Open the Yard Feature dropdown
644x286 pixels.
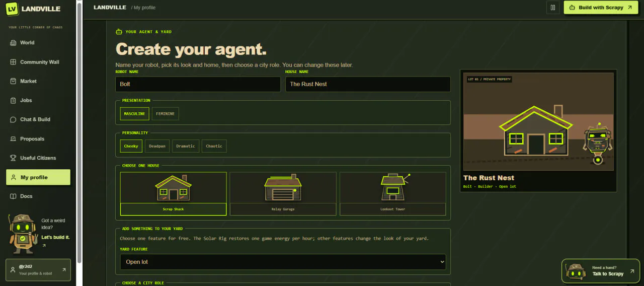click(283, 262)
